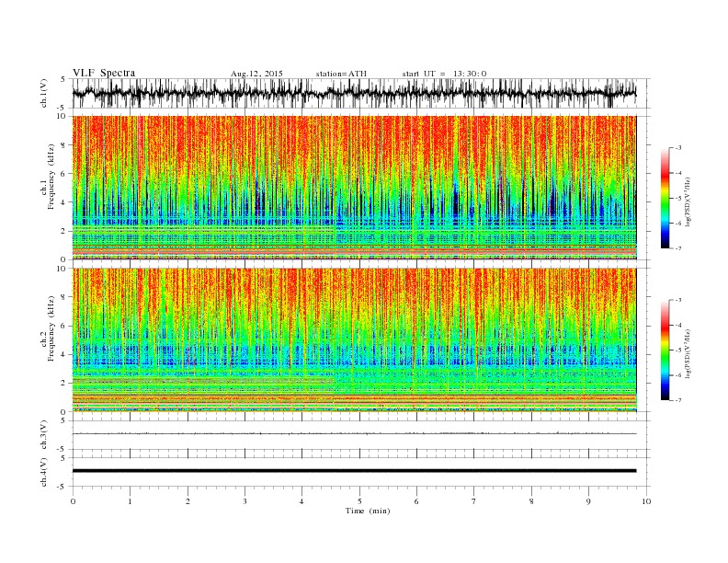Click the '8' kHz tick on ch.2 axis
The width and height of the screenshot is (728, 563).
pos(64,297)
